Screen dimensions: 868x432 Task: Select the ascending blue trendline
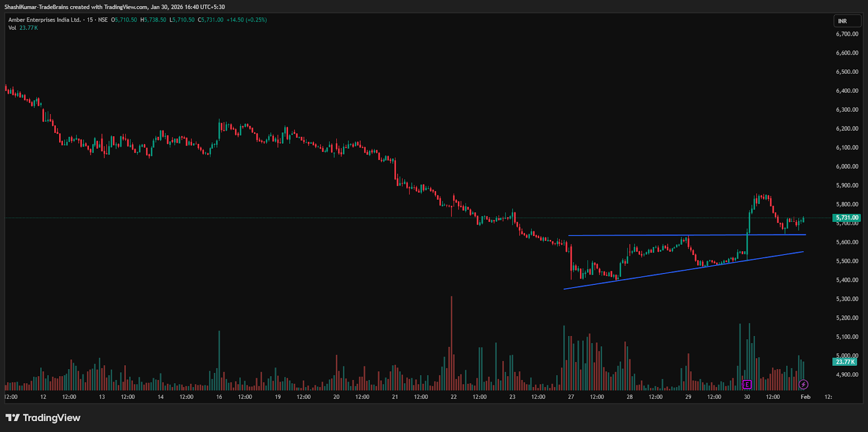coord(651,274)
